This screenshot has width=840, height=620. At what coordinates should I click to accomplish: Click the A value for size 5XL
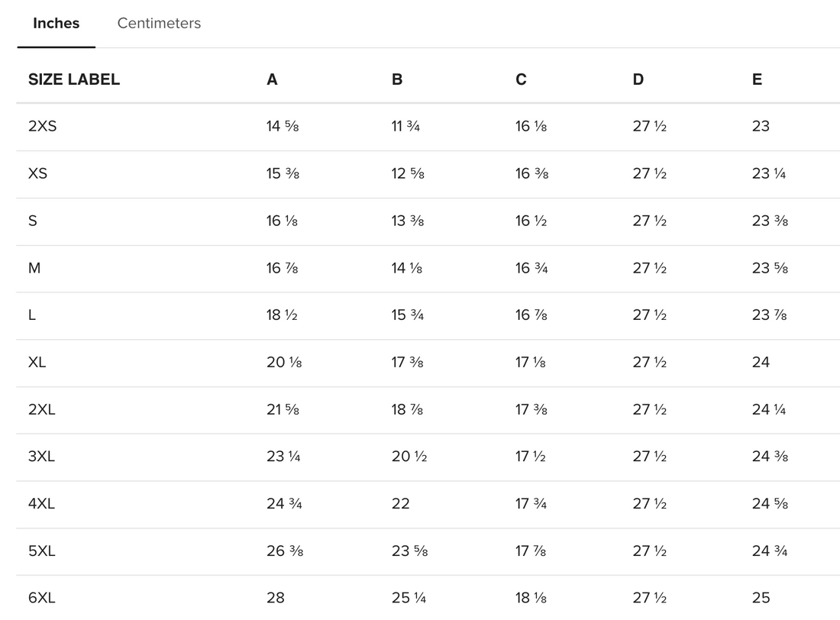(283, 551)
